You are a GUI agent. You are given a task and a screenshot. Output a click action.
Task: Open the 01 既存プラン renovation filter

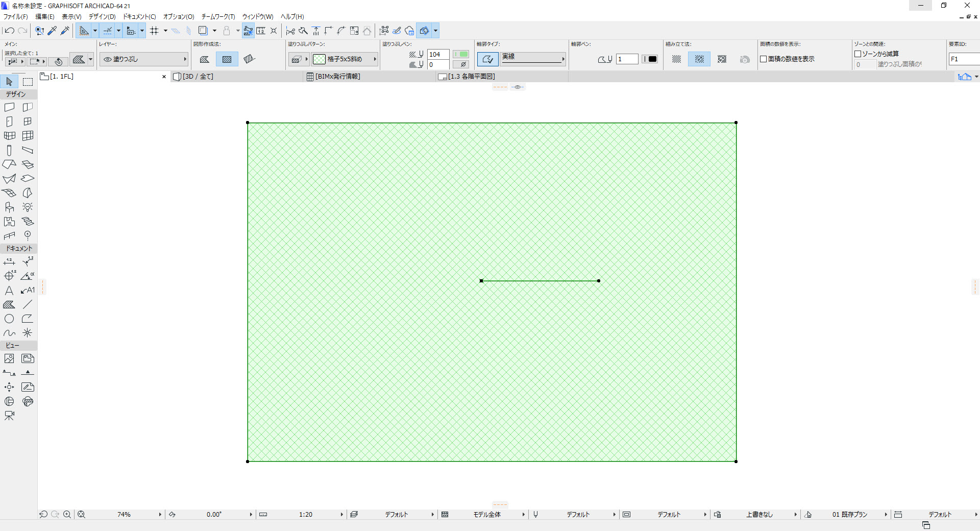click(849, 515)
